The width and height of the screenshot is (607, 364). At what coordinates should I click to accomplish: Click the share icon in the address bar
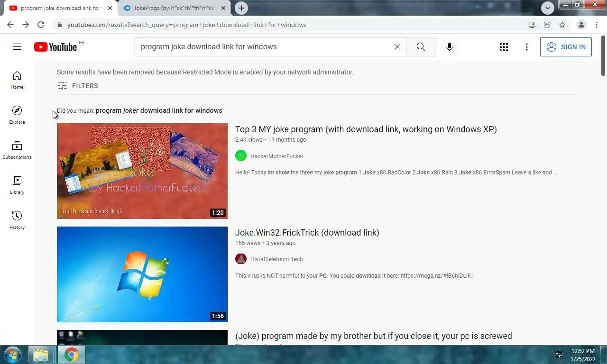point(547,25)
